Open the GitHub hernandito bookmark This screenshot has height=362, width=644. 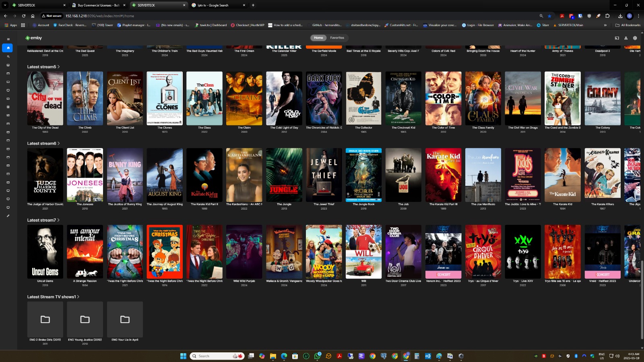click(x=324, y=25)
